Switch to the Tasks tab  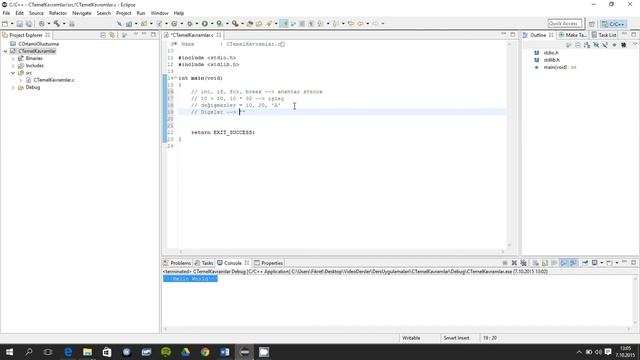point(204,263)
